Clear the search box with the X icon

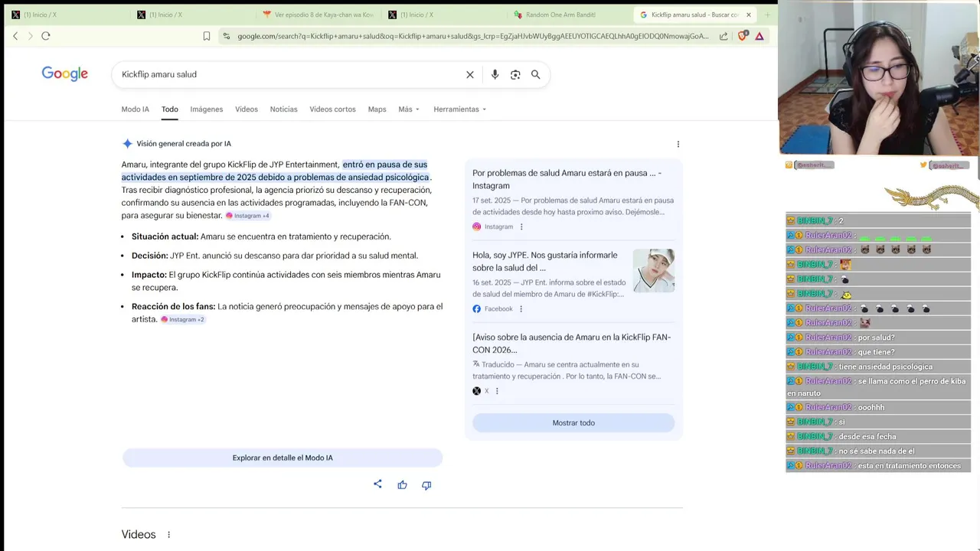(470, 74)
